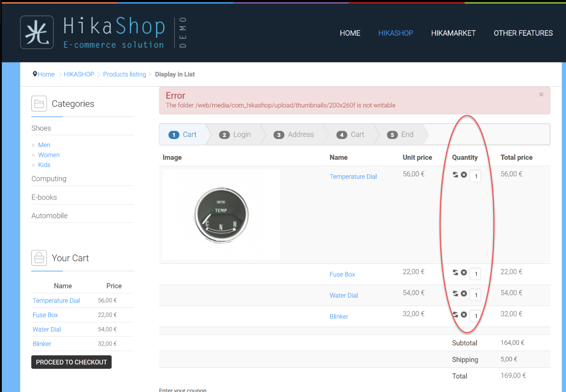Open Blinker product in main cart table

click(x=339, y=317)
